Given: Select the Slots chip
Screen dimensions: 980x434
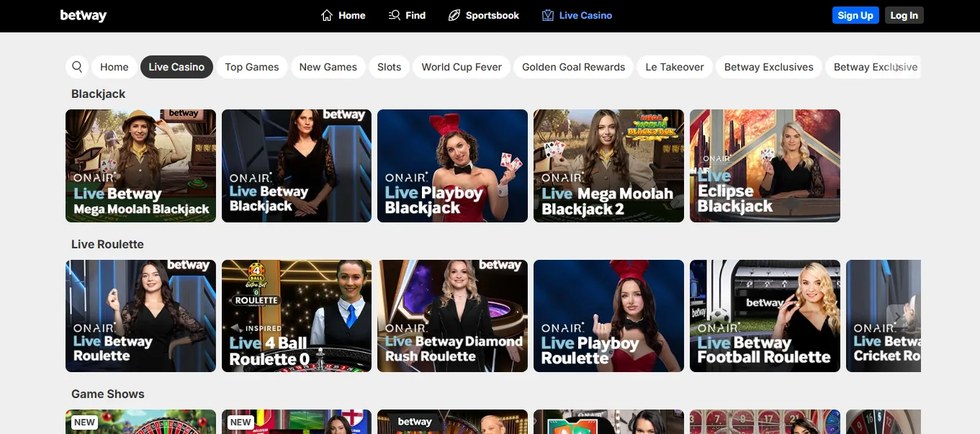Looking at the screenshot, I should 390,67.
